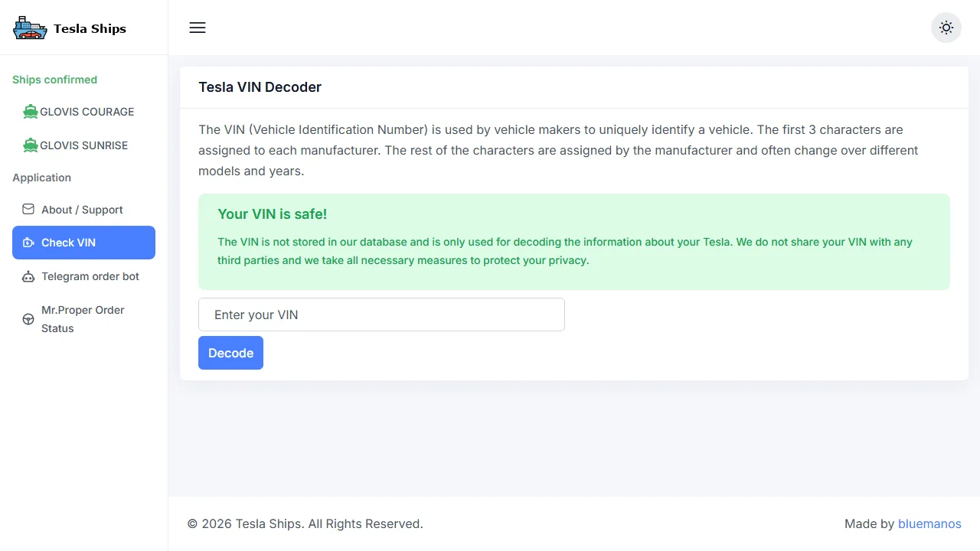Toggle the sidebar with the hamburger icon
Viewport: 980px width, 551px height.
198,28
